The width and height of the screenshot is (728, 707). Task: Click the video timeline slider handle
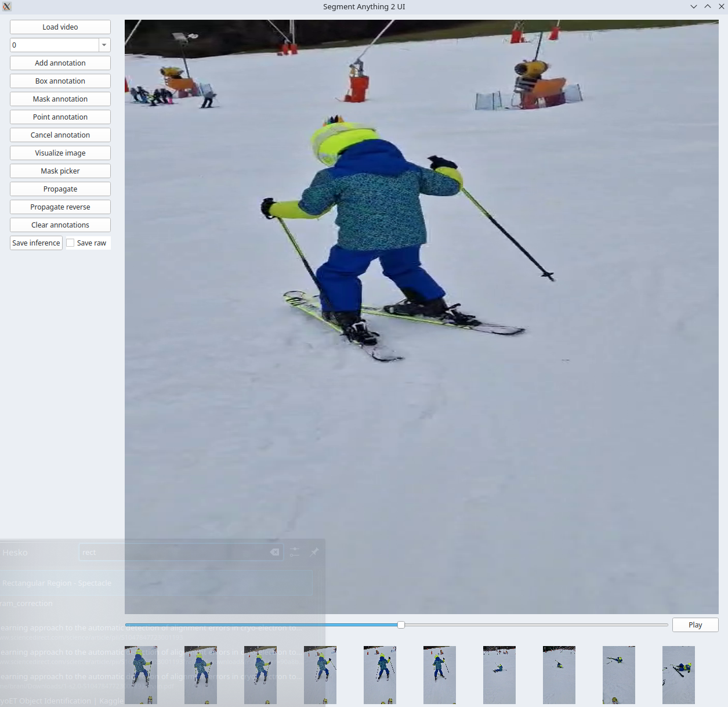tap(401, 625)
